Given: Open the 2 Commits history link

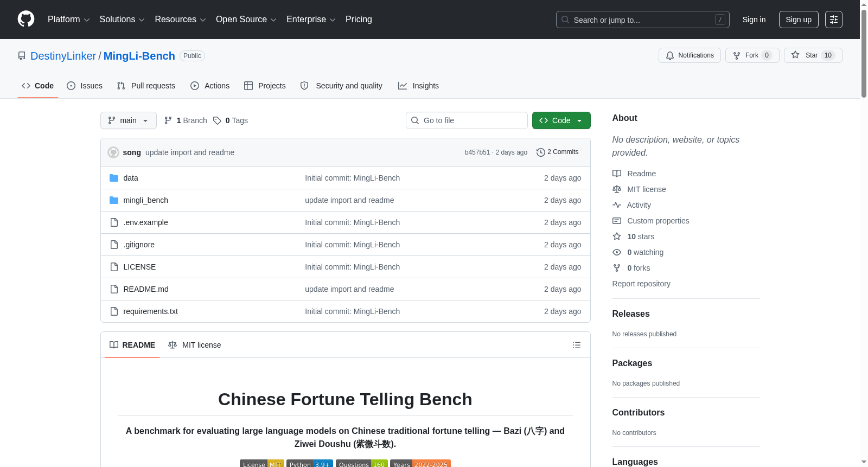Looking at the screenshot, I should pos(558,152).
